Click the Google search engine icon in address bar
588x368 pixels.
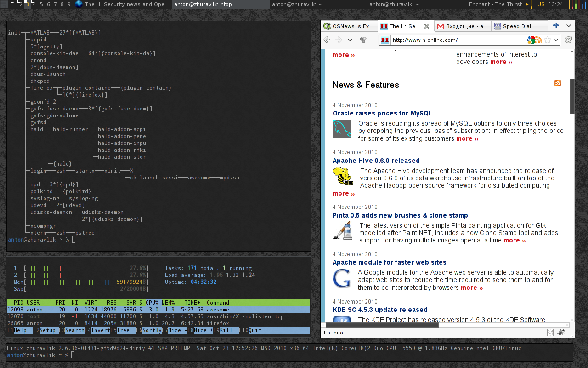click(531, 40)
